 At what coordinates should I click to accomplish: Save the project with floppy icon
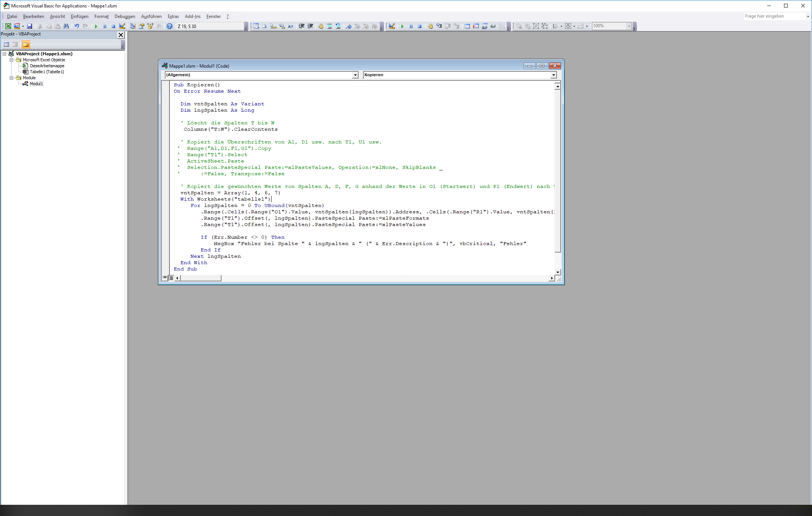30,26
